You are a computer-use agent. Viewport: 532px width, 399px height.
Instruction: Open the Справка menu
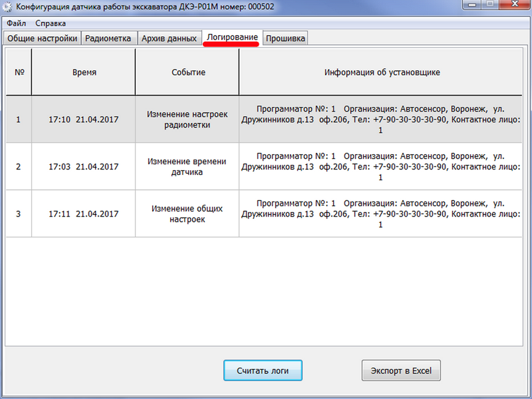point(51,23)
